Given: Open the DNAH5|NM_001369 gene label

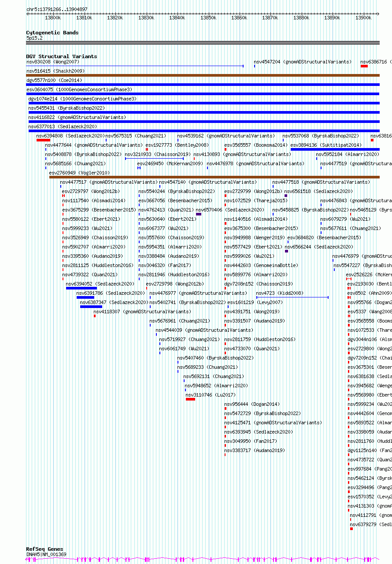Looking at the screenshot, I should click(46, 554).
